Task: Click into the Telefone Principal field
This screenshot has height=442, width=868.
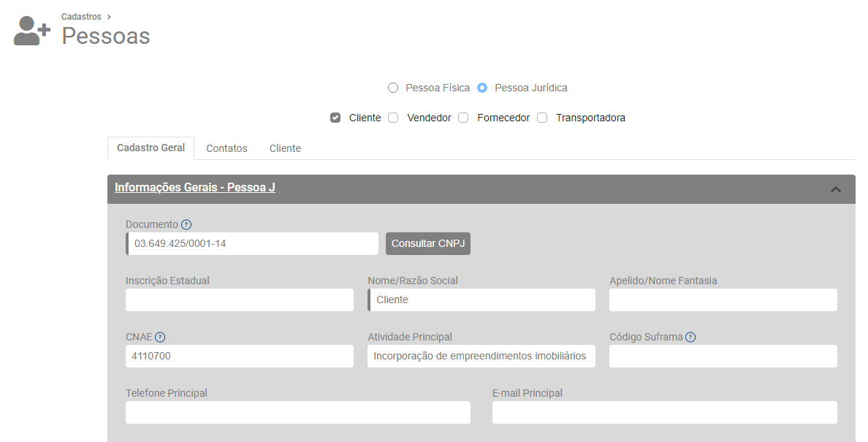Action: click(x=297, y=413)
